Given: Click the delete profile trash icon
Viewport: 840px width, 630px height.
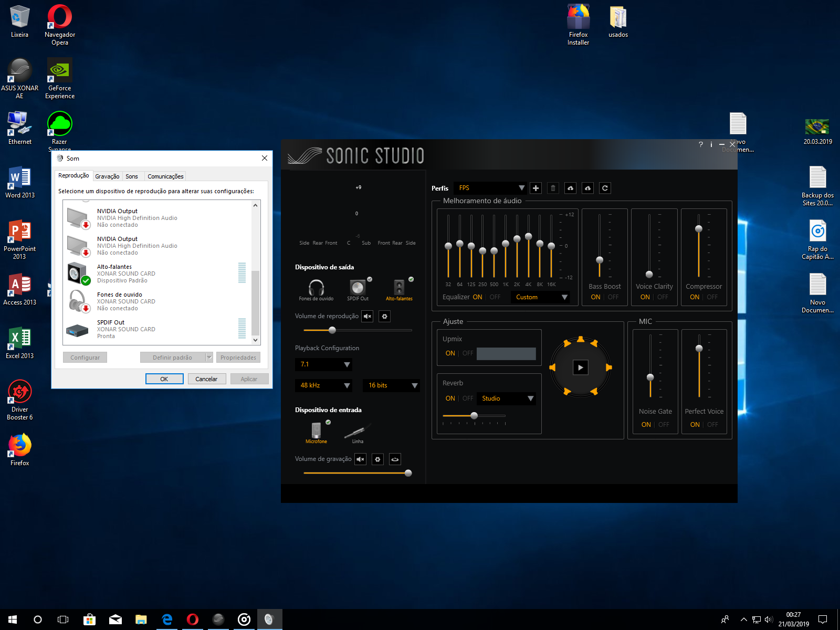Looking at the screenshot, I should 553,188.
